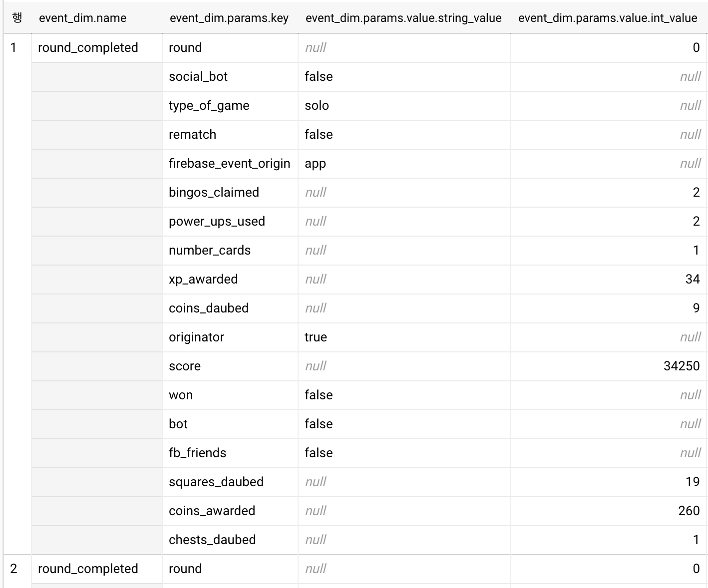
Task: Click the type_of_game key cell
Action: tap(230, 106)
